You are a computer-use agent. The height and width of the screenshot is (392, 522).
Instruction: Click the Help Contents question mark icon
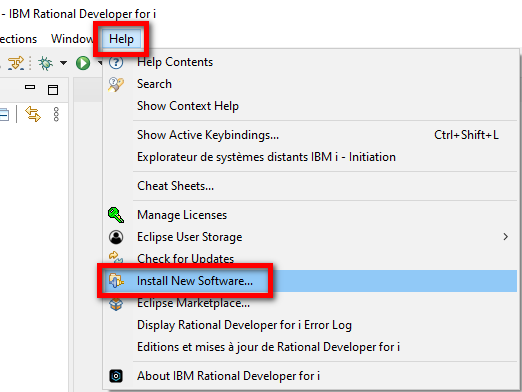pyautogui.click(x=116, y=62)
